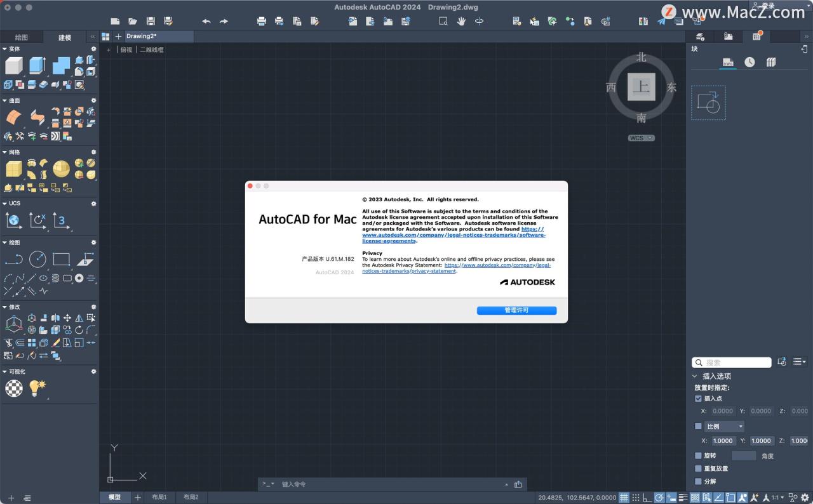Viewport: 813px width, 504px height.
Task: Collapse the 插入选项 section
Action: point(694,376)
